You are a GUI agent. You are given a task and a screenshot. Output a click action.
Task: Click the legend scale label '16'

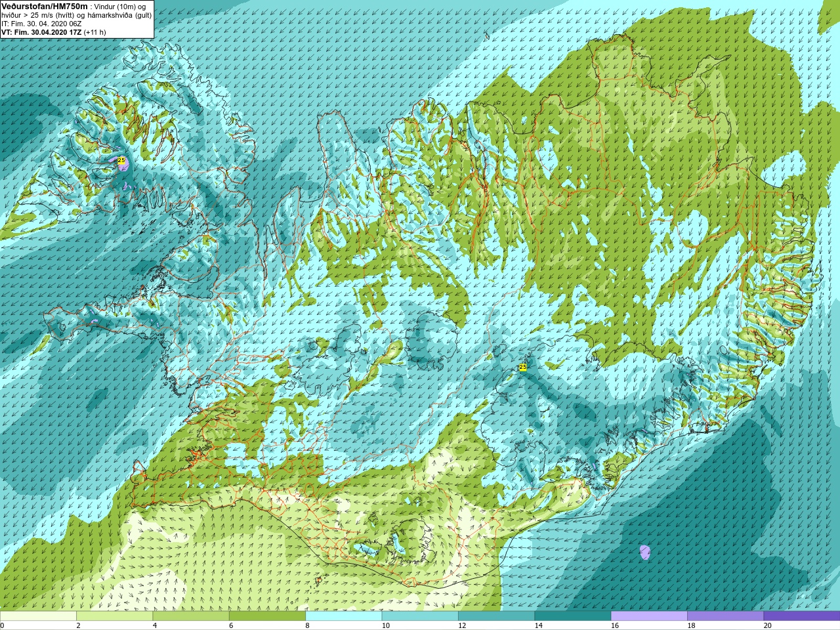615,625
